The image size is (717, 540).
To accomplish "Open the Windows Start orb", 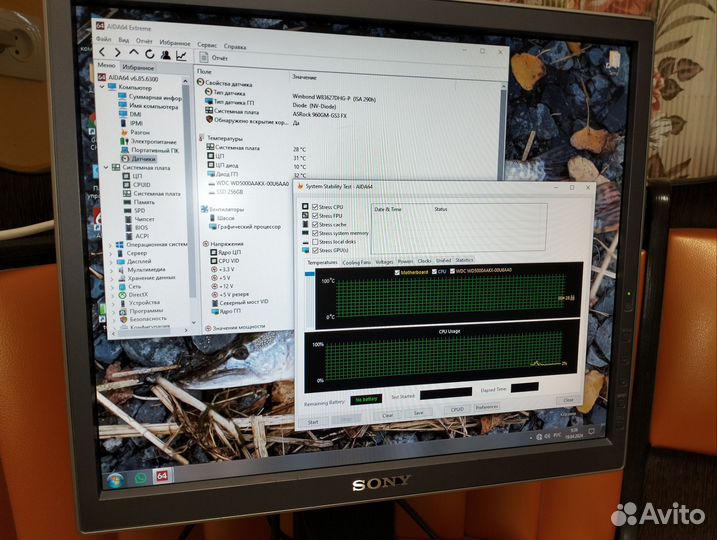I will pyautogui.click(x=116, y=480).
